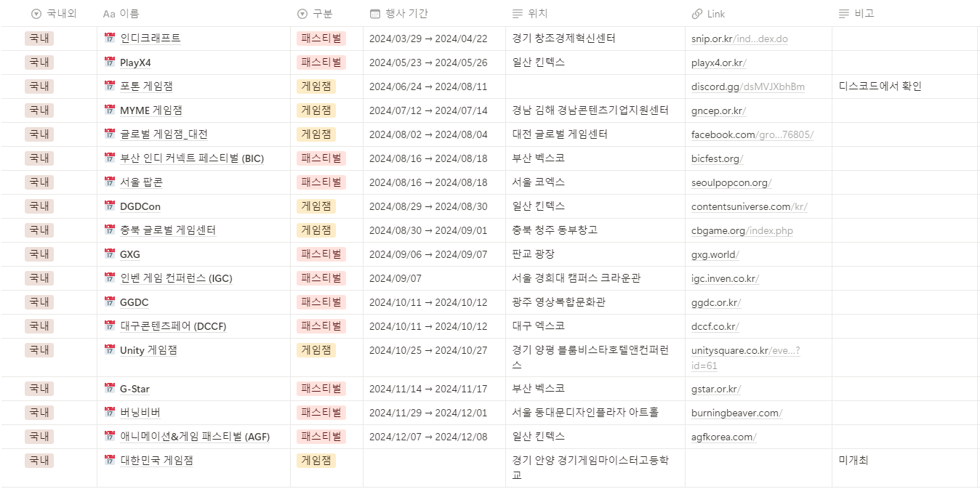
Task: Click text-lines icon in 위치 column header
Action: coord(518,14)
